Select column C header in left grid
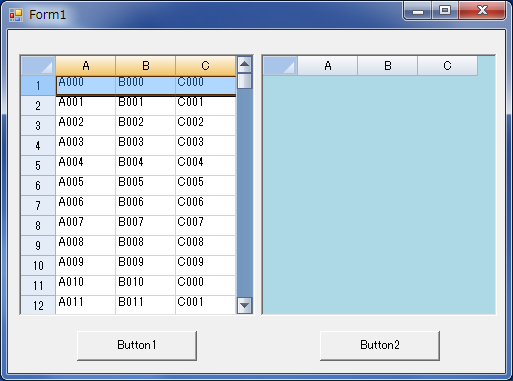The width and height of the screenshot is (513, 381). pyautogui.click(x=206, y=66)
